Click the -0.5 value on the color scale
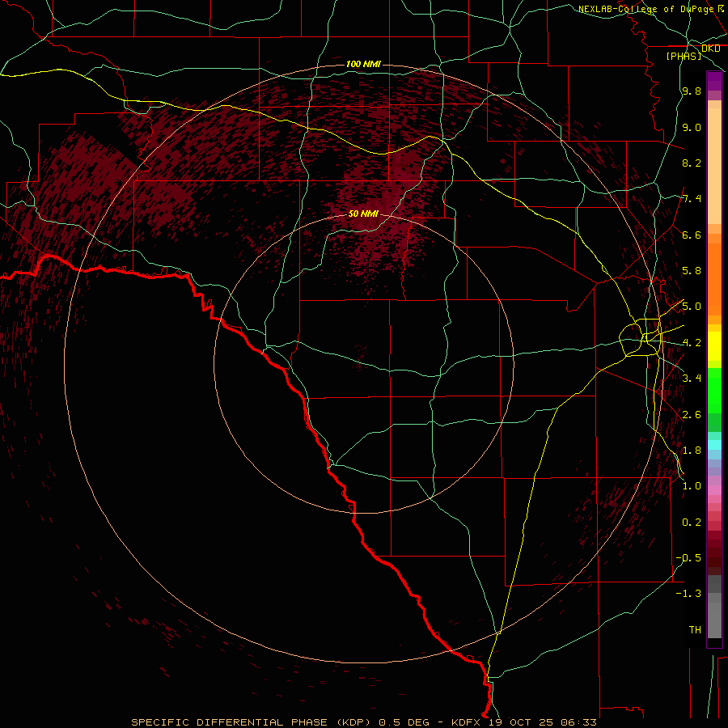 coord(688,558)
